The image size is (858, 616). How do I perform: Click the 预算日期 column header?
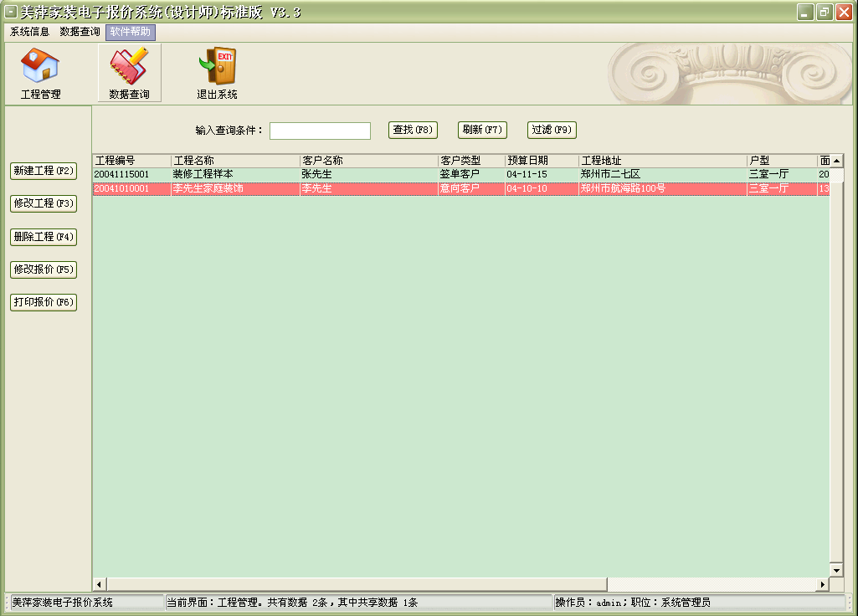(542, 161)
